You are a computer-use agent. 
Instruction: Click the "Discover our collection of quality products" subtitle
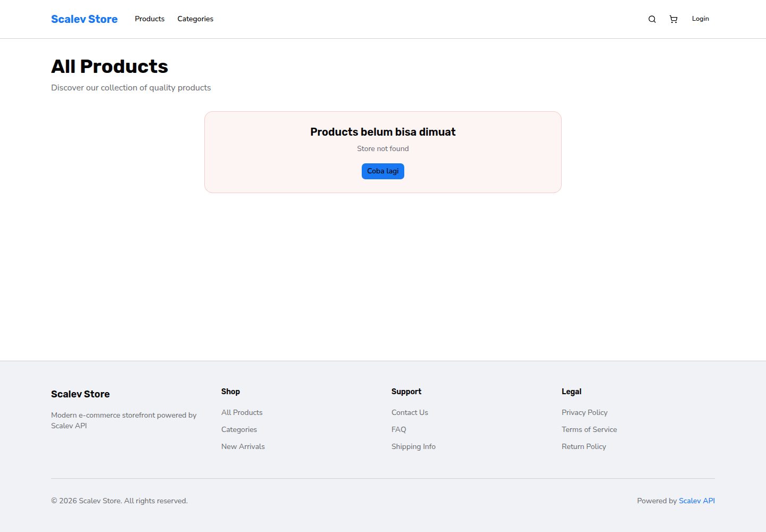(131, 88)
